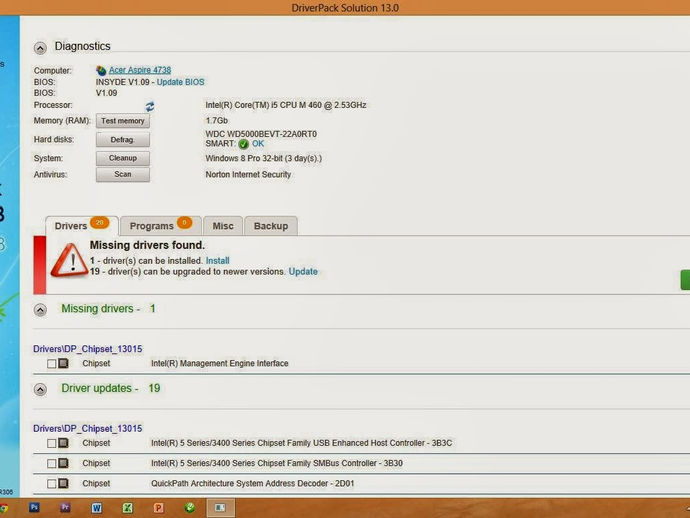Click the Defrag. button
The height and width of the screenshot is (518, 690).
tap(123, 140)
